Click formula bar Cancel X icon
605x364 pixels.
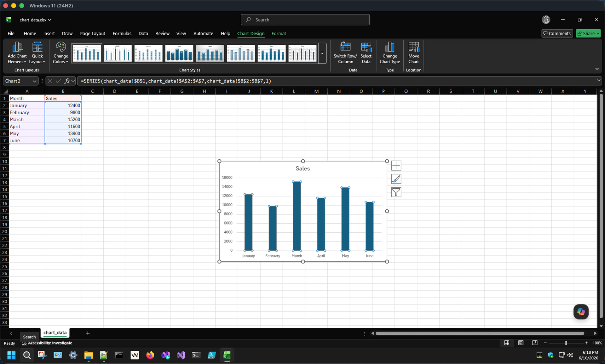pyautogui.click(x=50, y=81)
